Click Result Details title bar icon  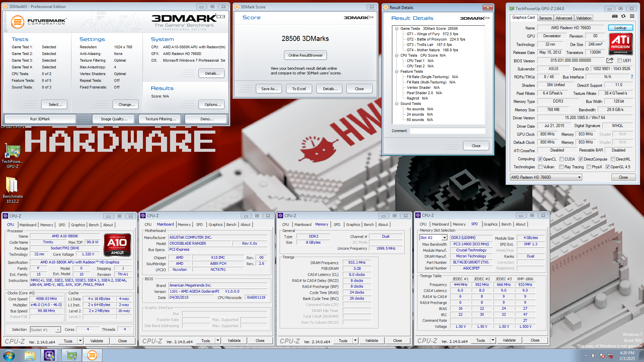(386, 7)
